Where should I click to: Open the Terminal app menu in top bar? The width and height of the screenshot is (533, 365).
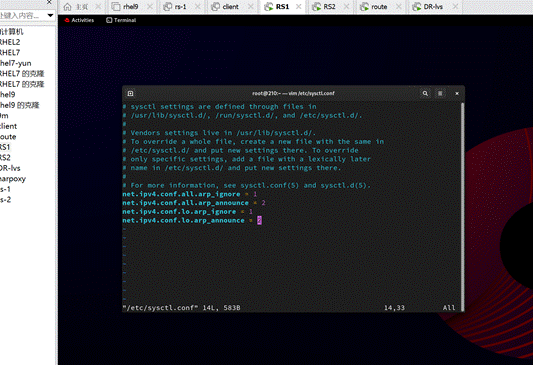(121, 20)
